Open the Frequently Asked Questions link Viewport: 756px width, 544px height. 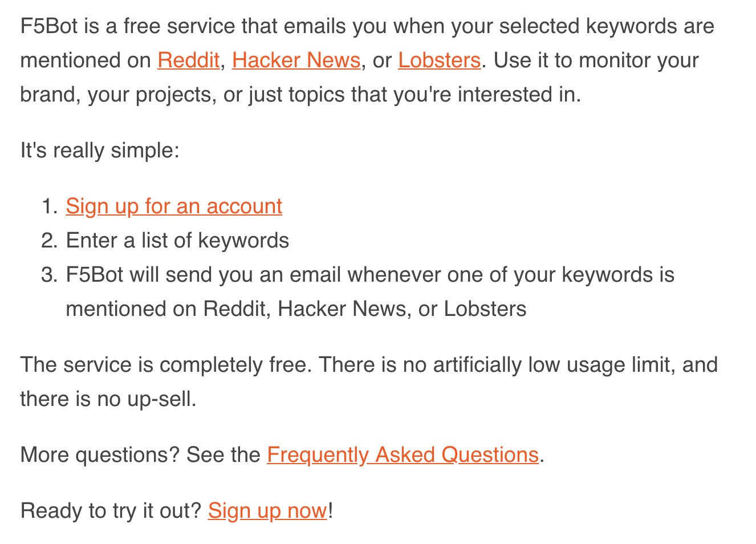pyautogui.click(x=403, y=455)
